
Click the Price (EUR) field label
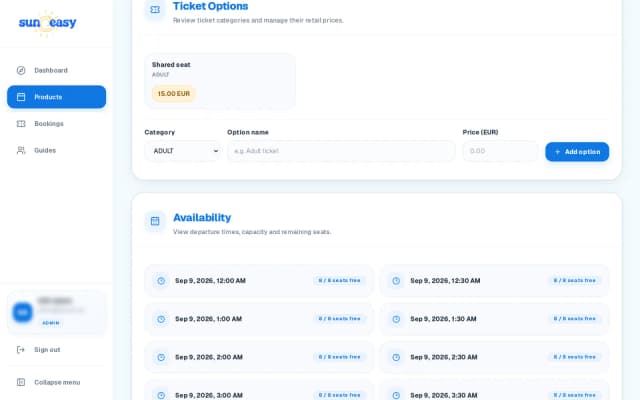tap(480, 132)
